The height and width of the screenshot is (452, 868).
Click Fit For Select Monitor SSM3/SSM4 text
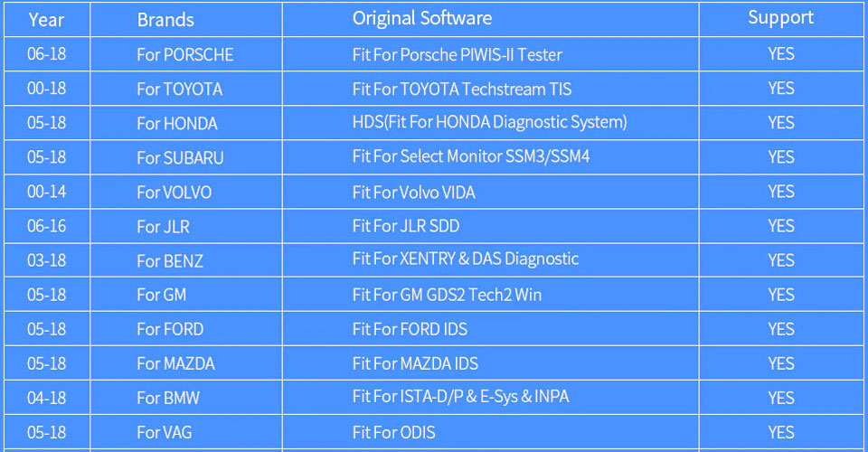click(x=471, y=156)
